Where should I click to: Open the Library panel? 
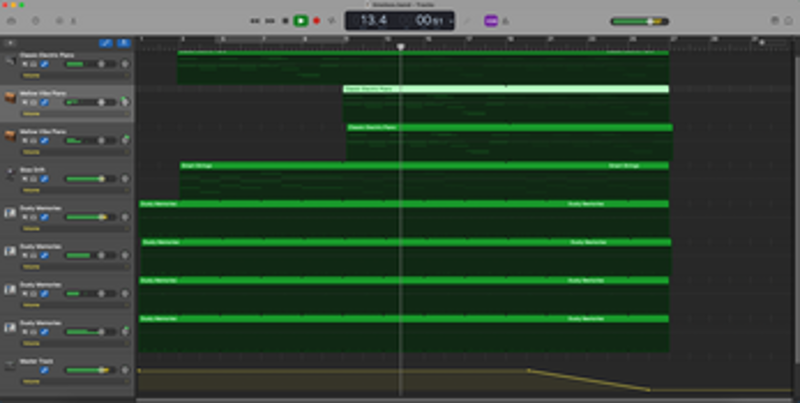tap(11, 21)
